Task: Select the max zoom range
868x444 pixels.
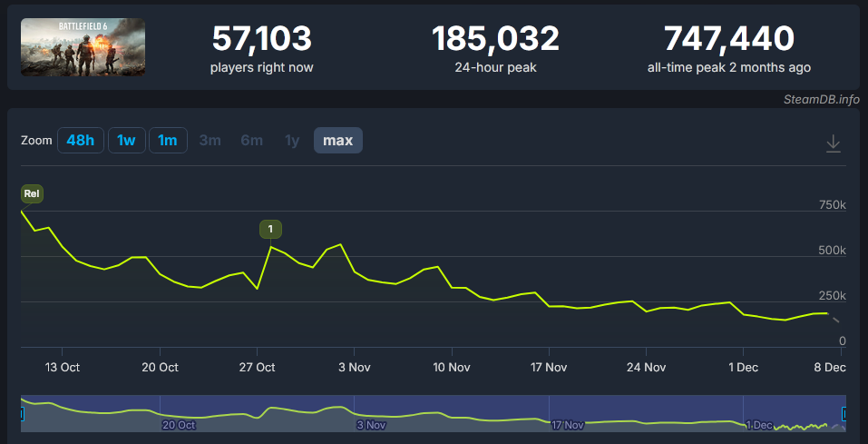Action: point(338,140)
